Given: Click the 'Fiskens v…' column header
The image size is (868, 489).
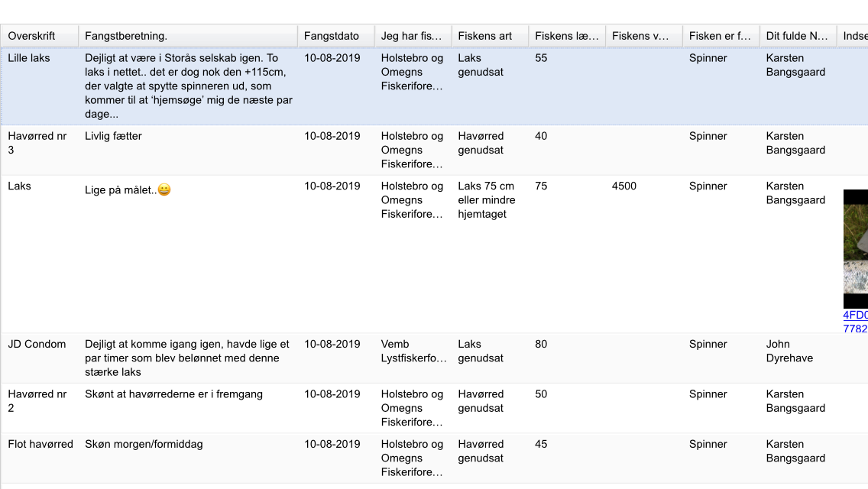Looking at the screenshot, I should [644, 36].
